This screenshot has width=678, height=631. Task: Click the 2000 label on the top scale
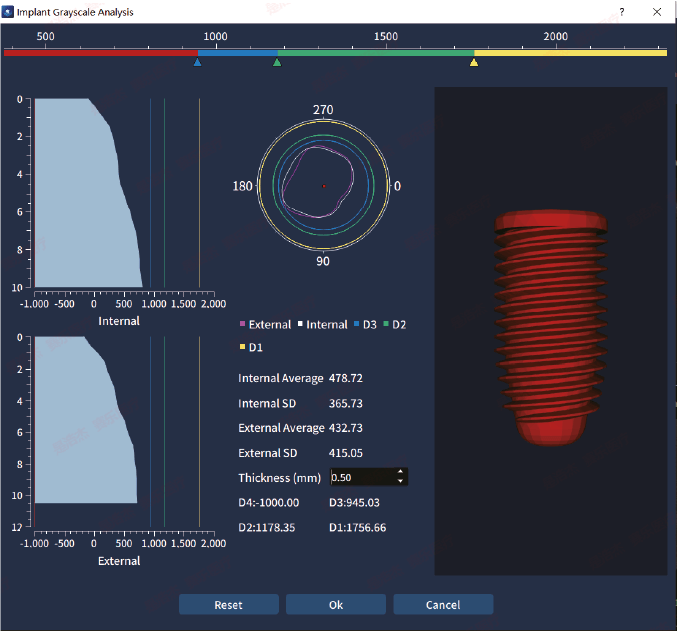click(x=556, y=36)
